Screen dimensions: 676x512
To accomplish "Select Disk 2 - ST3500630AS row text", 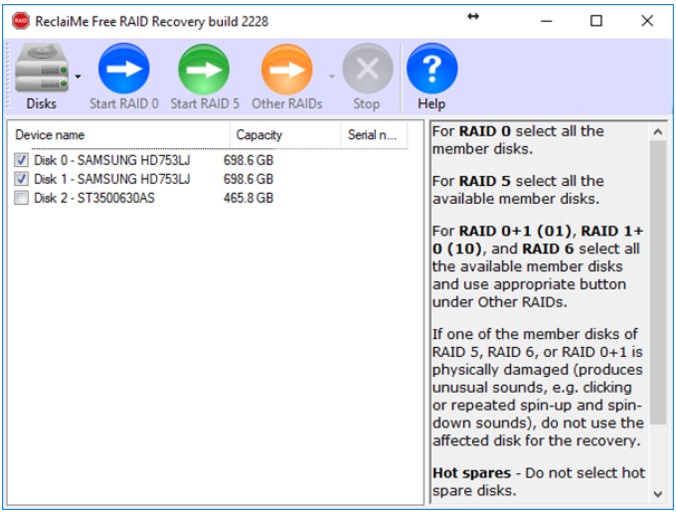I will tap(94, 198).
